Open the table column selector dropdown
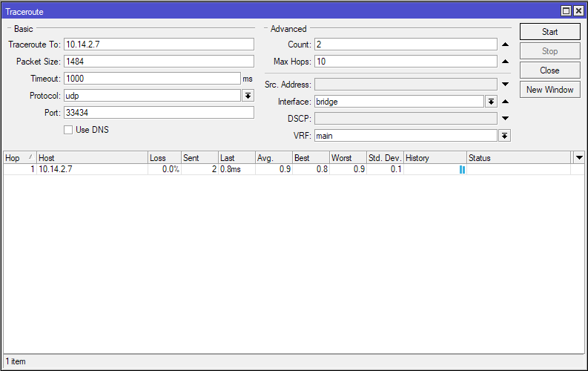This screenshot has height=371, width=588. [579, 158]
